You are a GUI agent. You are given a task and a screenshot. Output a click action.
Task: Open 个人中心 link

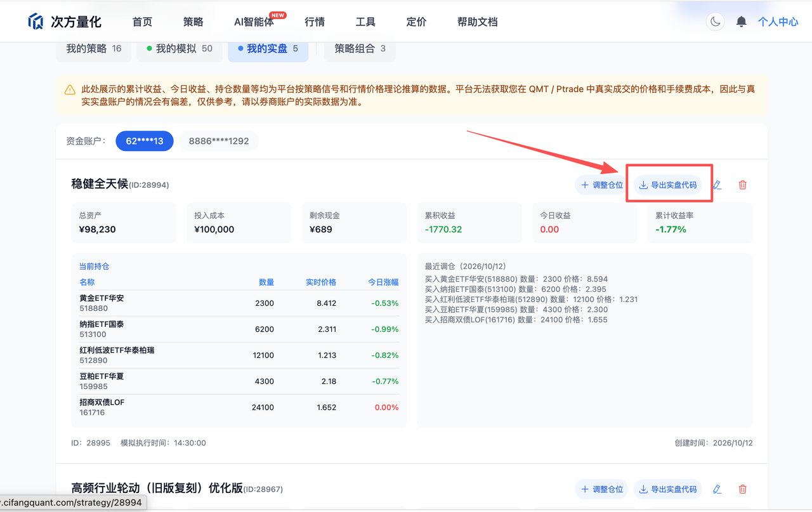coord(778,22)
